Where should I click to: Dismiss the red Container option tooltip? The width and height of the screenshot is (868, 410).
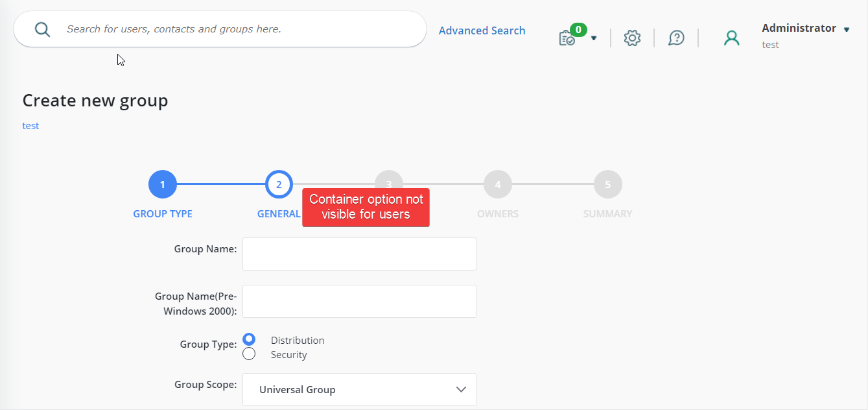pyautogui.click(x=366, y=207)
